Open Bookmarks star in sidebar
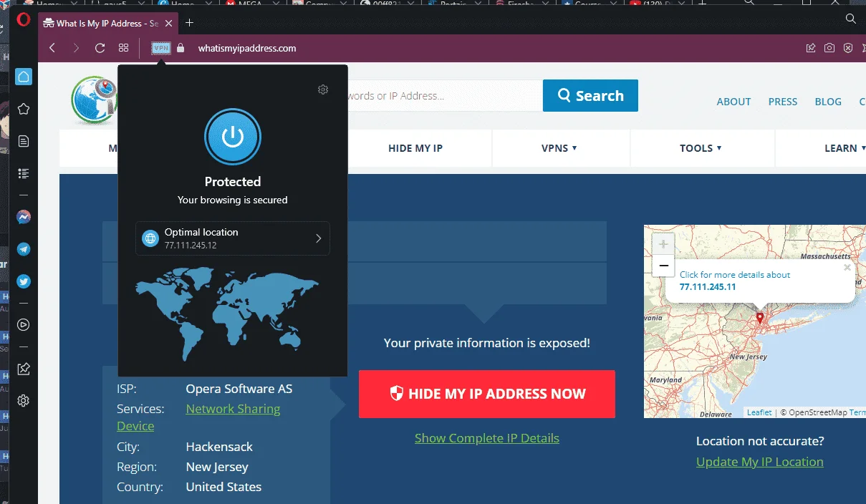The height and width of the screenshot is (504, 866). [x=24, y=109]
